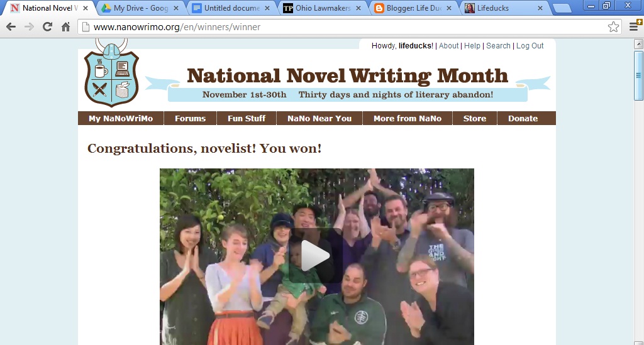Close the My Drive tab
Image resolution: width=644 pixels, height=345 pixels.
click(176, 8)
